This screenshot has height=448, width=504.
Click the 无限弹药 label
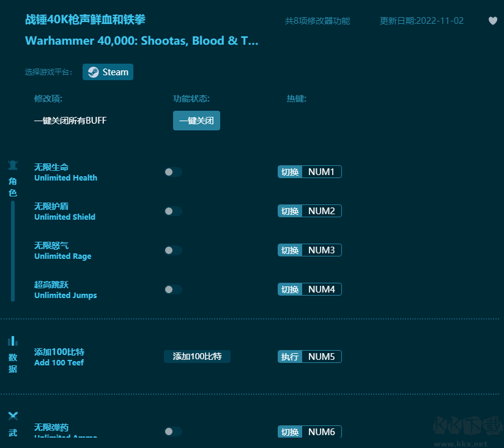[51, 427]
